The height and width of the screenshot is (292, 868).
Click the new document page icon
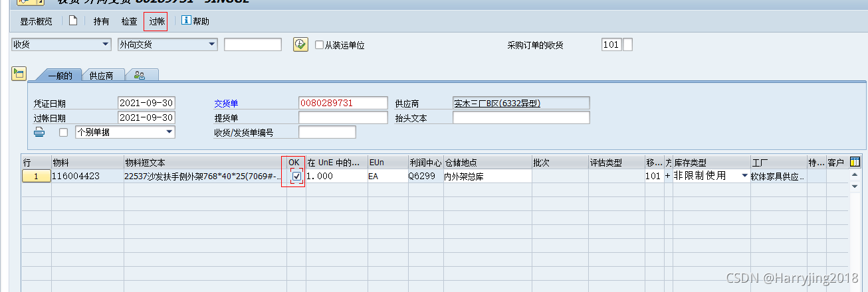click(x=73, y=21)
